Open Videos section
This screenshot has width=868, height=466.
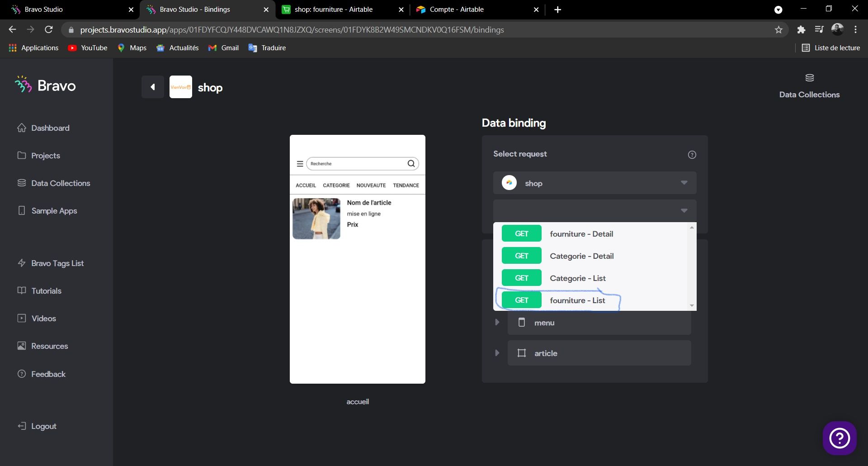tap(37, 319)
